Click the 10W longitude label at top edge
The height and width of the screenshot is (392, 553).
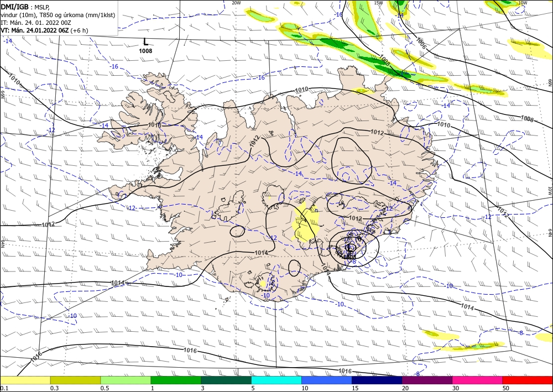pyautogui.click(x=523, y=3)
